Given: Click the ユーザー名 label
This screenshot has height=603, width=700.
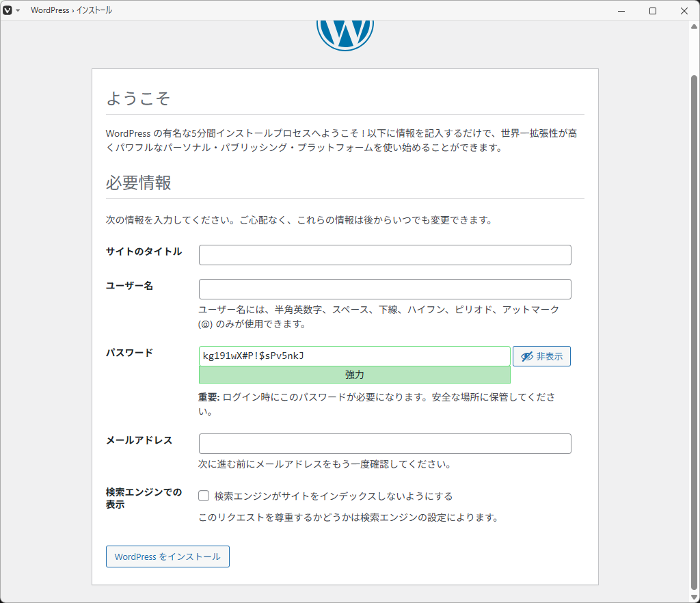Looking at the screenshot, I should (x=129, y=286).
